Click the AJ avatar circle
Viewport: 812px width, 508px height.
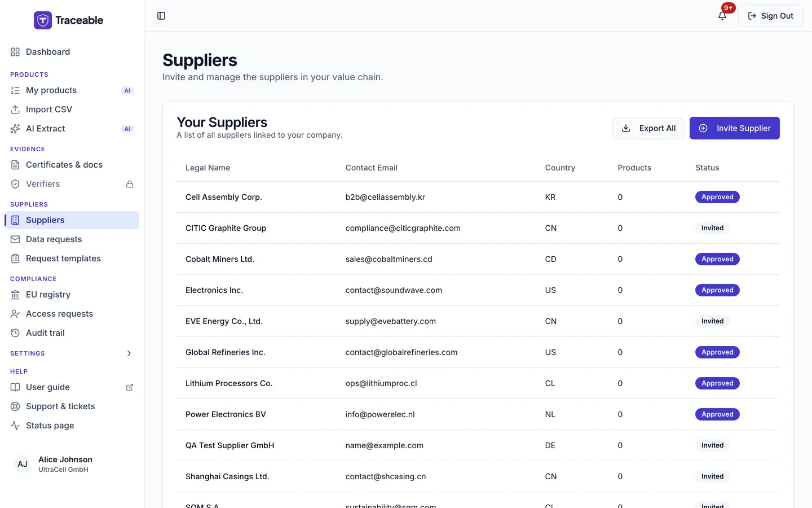[x=23, y=464]
